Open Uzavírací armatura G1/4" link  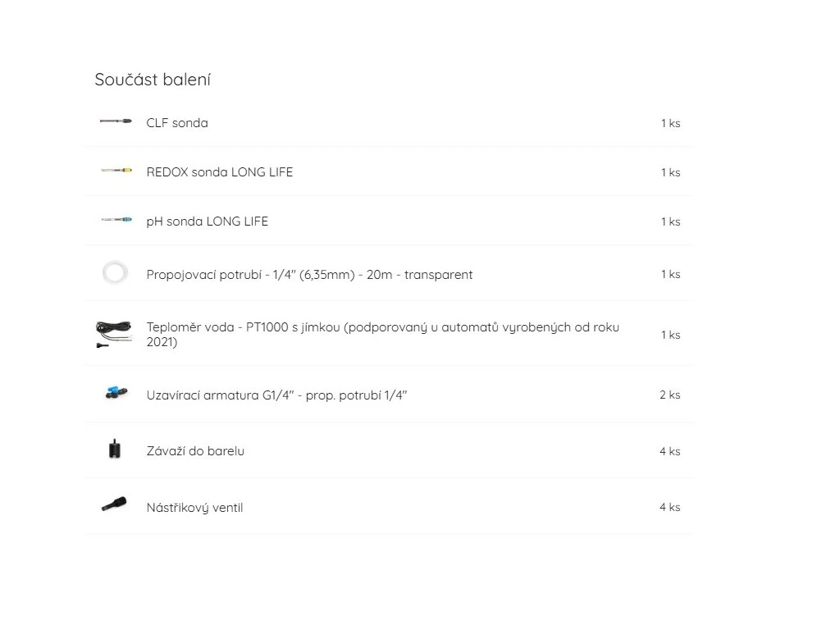click(276, 395)
